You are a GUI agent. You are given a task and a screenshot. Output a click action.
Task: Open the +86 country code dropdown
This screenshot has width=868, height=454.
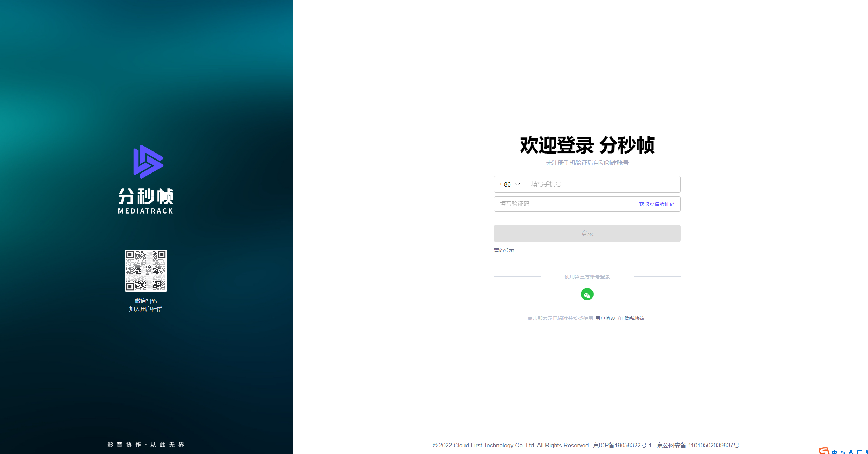point(509,184)
